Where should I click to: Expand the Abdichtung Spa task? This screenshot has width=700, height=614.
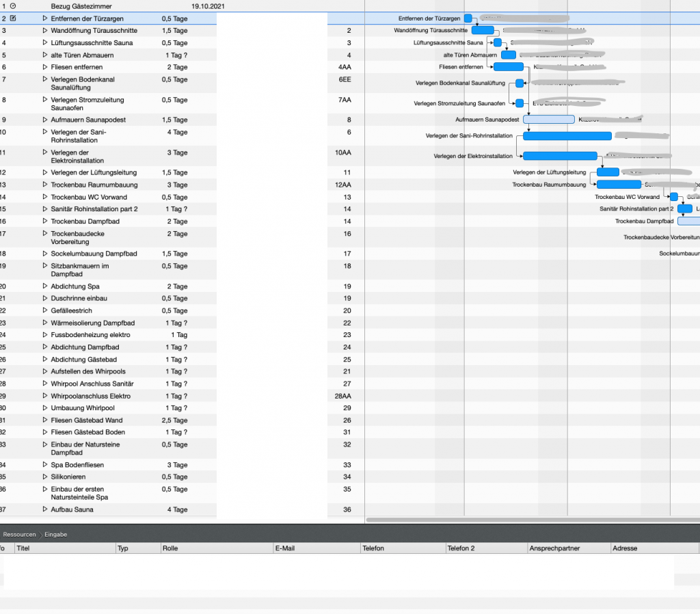[44, 286]
